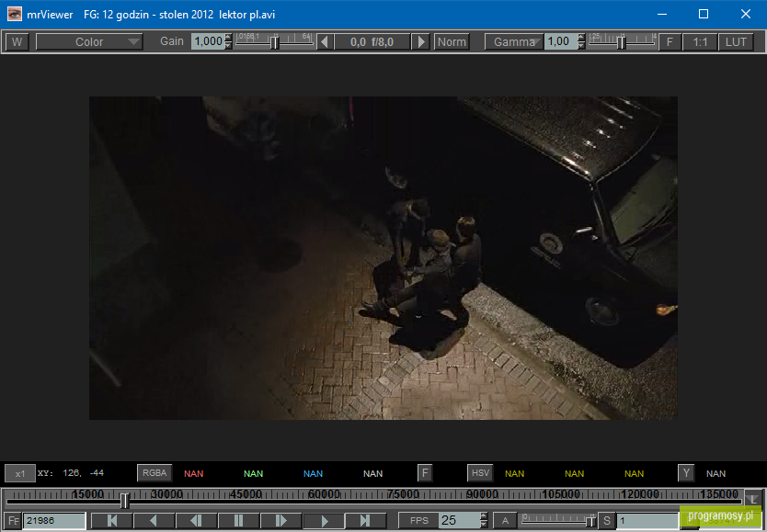The height and width of the screenshot is (532, 767).
Task: Click the Gain slider handle
Action: (275, 43)
